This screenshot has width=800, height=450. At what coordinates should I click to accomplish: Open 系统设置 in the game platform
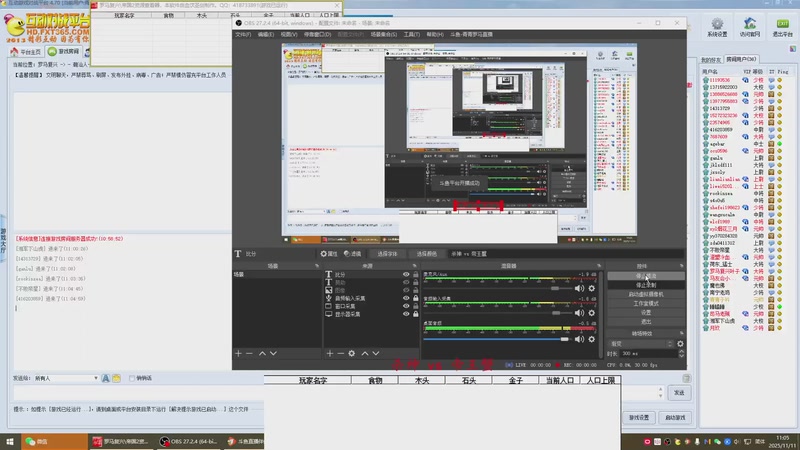(x=717, y=28)
